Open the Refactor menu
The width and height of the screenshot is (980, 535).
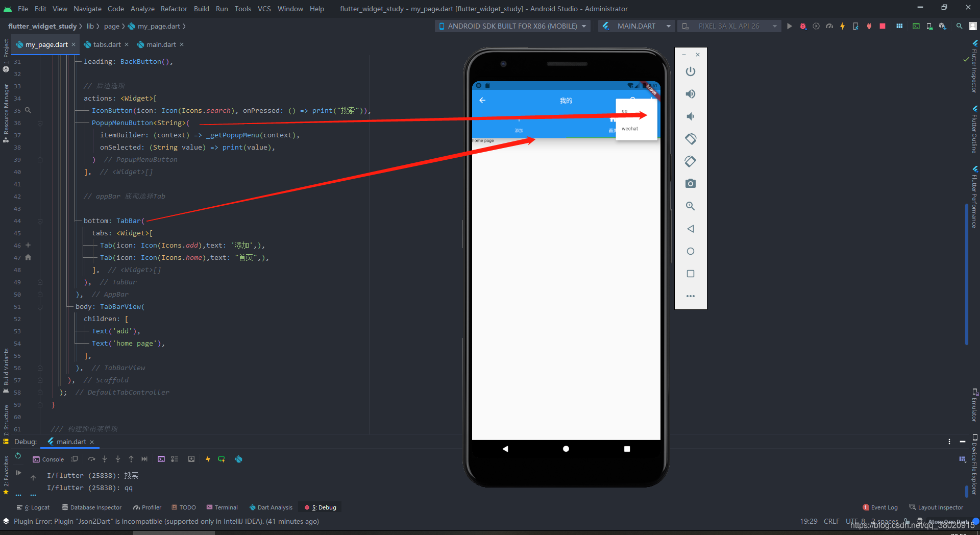(x=174, y=9)
